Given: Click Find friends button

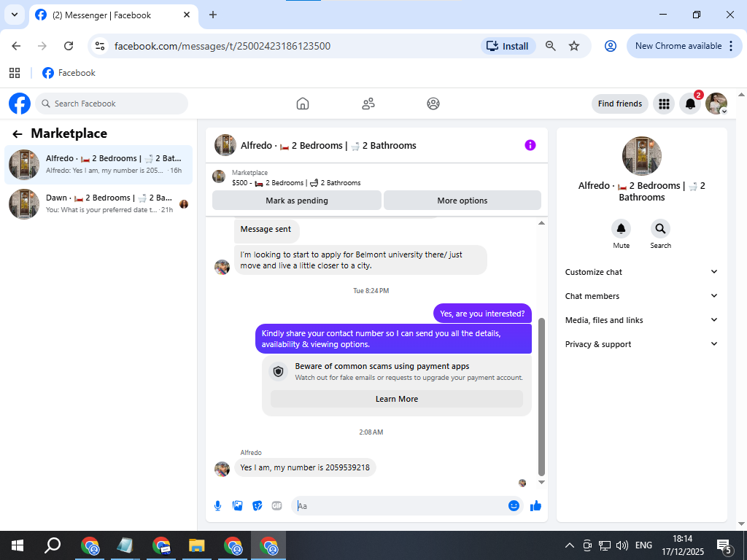Looking at the screenshot, I should (620, 104).
